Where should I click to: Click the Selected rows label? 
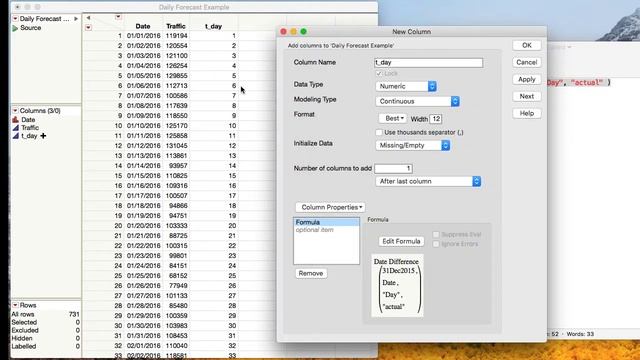pyautogui.click(x=24, y=322)
